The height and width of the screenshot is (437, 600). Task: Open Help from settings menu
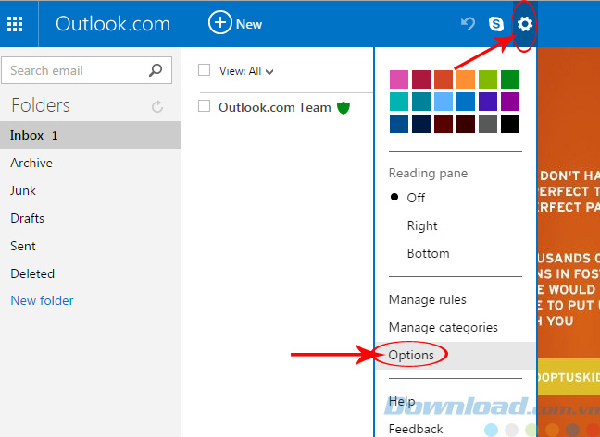(402, 402)
